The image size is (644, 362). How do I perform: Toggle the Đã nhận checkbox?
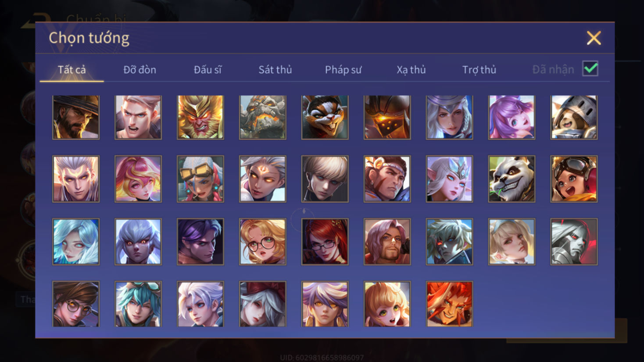coord(590,69)
